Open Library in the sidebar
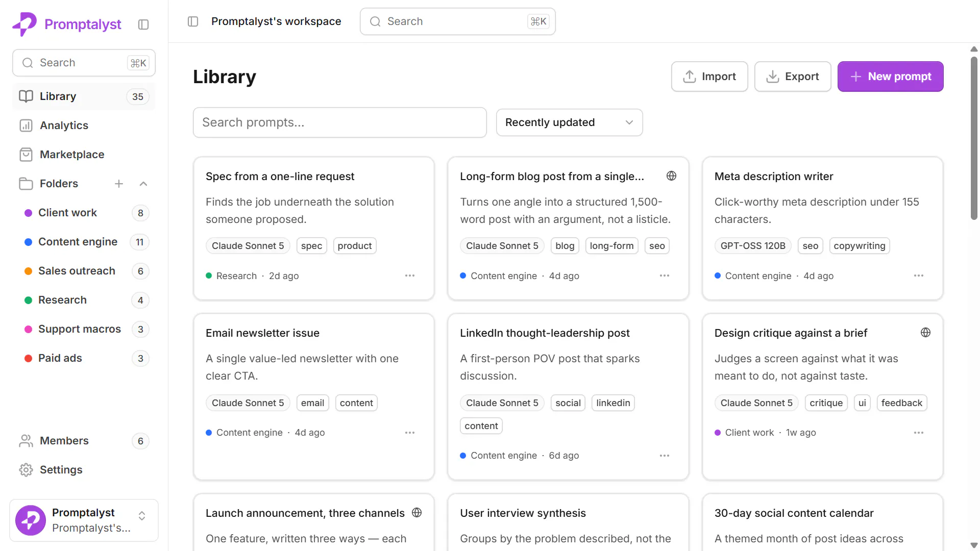The height and width of the screenshot is (551, 980). (84, 96)
